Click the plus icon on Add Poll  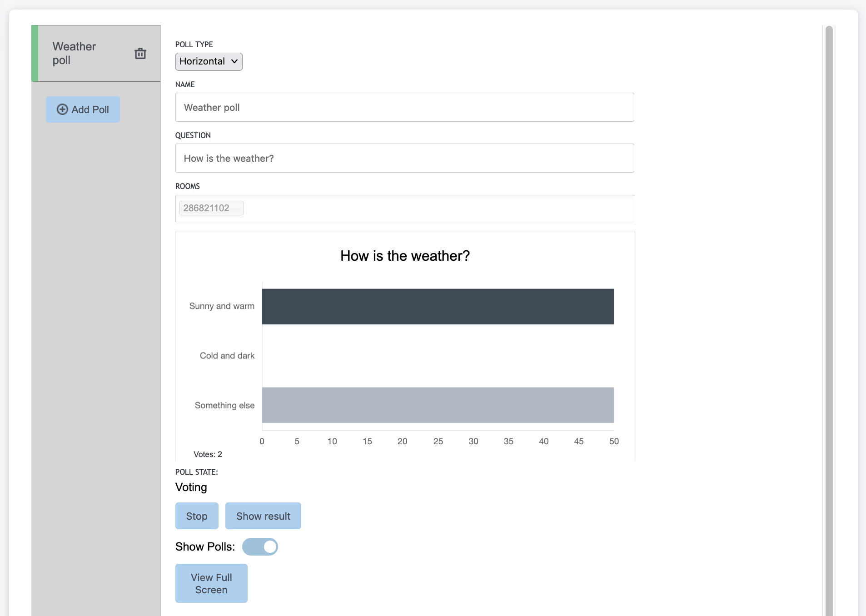[x=62, y=109]
